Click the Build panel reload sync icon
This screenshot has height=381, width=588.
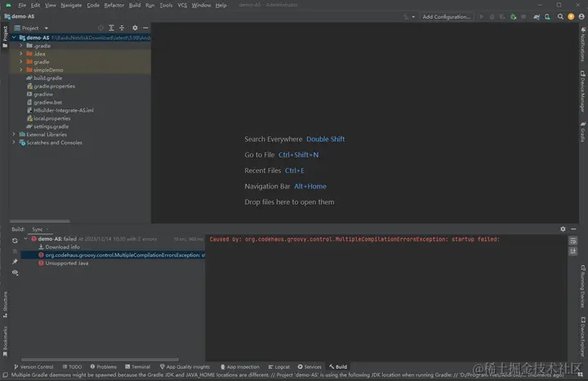coord(15,241)
